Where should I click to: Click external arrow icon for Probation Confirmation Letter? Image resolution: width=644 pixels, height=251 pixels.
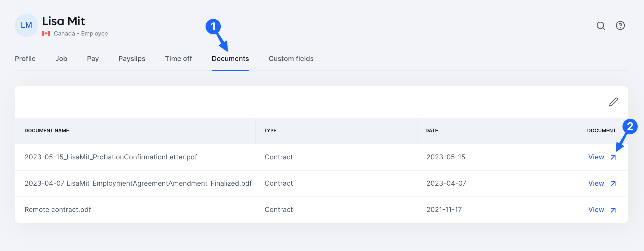click(613, 157)
